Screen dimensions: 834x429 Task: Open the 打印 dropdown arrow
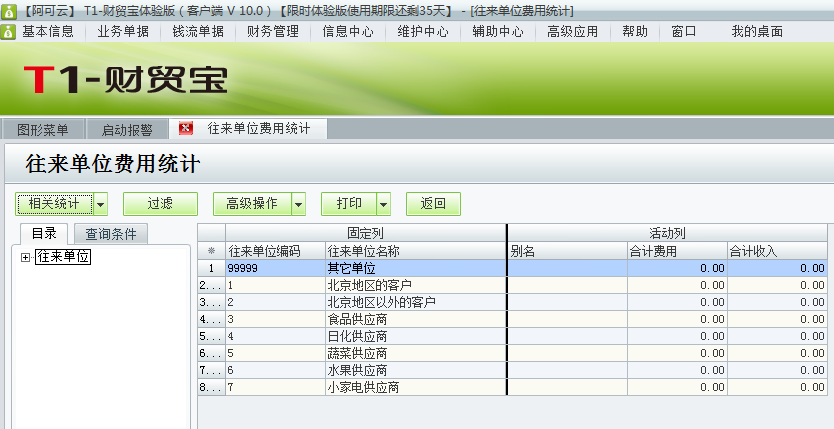[384, 204]
